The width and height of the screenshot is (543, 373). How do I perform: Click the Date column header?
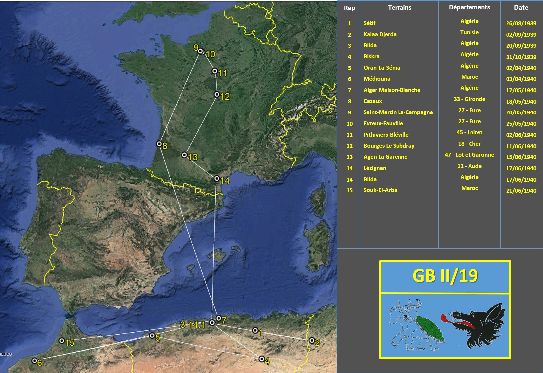(521, 7)
